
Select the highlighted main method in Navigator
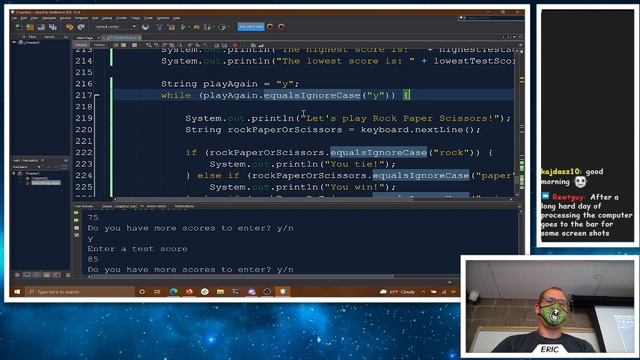46,183
